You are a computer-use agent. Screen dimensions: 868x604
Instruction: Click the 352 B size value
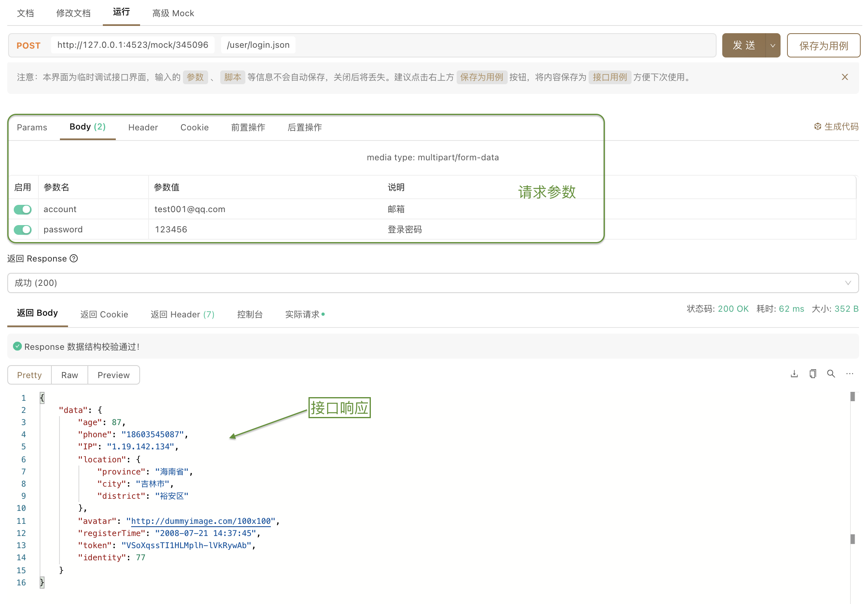pyautogui.click(x=847, y=309)
